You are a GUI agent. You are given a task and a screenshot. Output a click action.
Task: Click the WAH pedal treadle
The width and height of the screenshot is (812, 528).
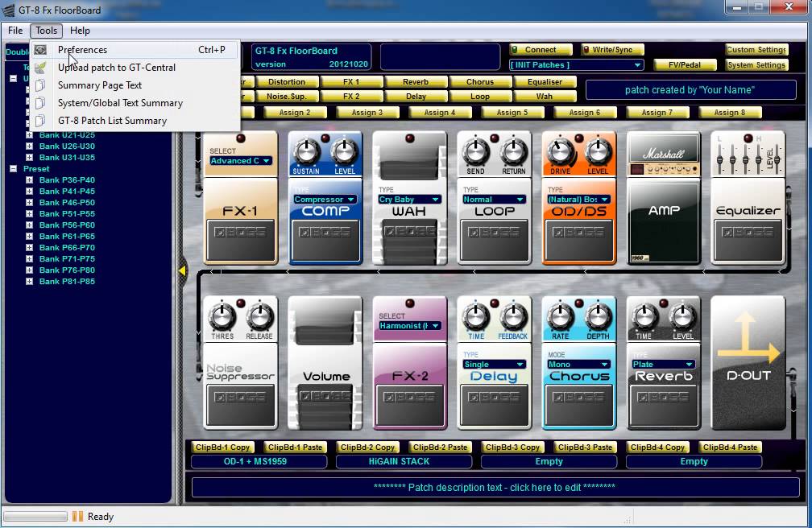(x=409, y=241)
